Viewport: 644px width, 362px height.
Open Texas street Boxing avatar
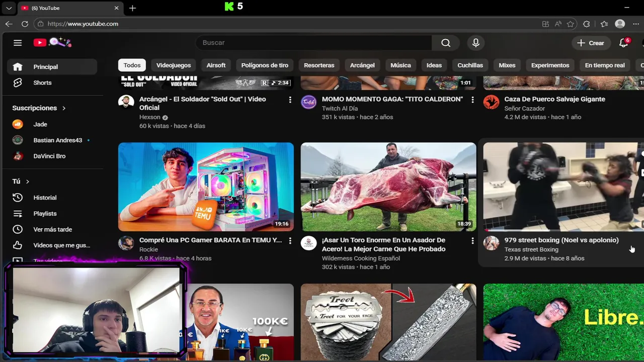tap(491, 243)
